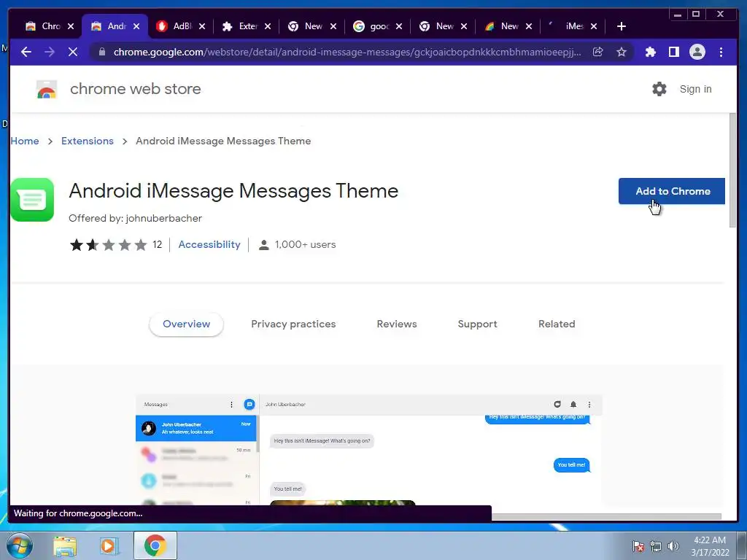Switch to the Extensions tab
Screen dimensions: 747x560
241,26
